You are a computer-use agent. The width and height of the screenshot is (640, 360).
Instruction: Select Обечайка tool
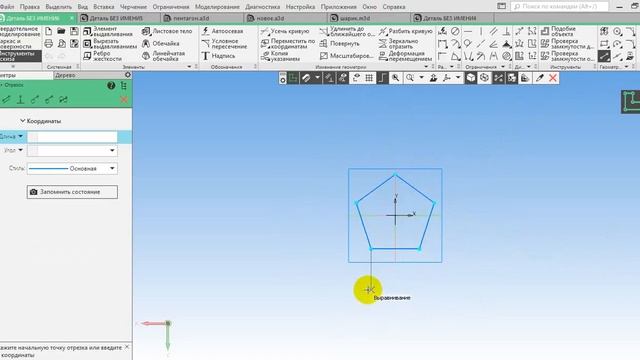161,43
